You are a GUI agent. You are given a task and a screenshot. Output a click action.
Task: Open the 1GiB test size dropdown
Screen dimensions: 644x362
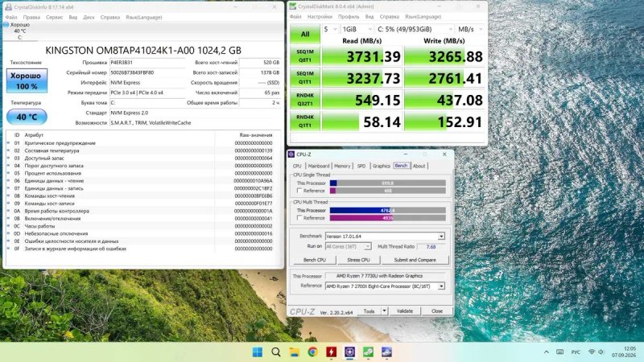[x=357, y=29]
